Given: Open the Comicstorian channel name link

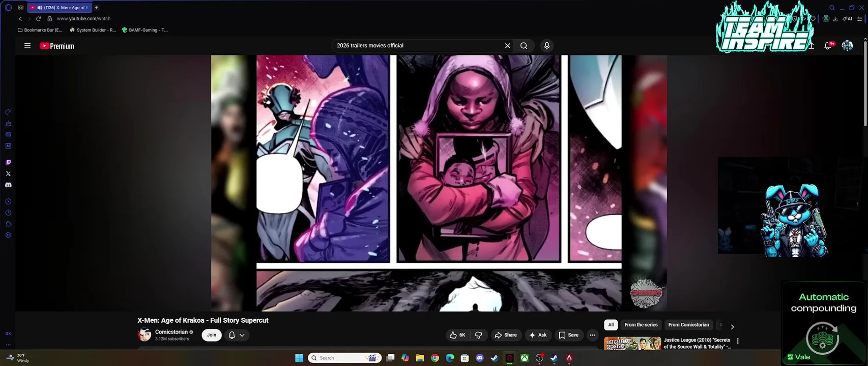Looking at the screenshot, I should 171,332.
